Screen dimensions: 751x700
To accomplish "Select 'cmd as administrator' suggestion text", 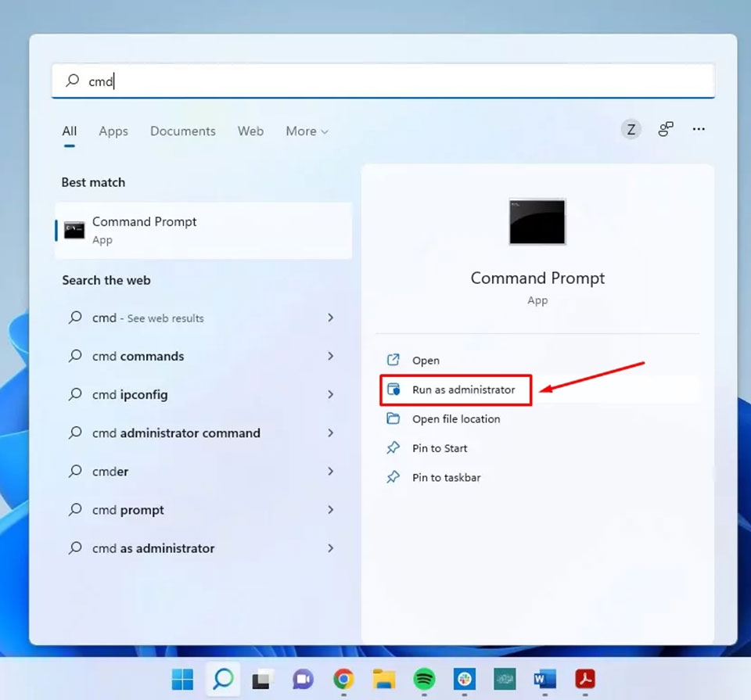I will click(153, 548).
